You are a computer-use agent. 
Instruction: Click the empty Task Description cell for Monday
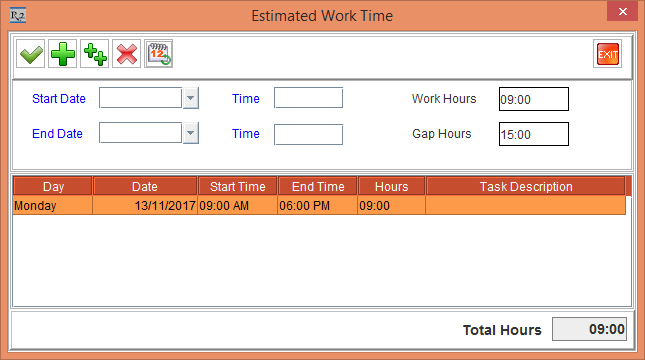(x=526, y=205)
